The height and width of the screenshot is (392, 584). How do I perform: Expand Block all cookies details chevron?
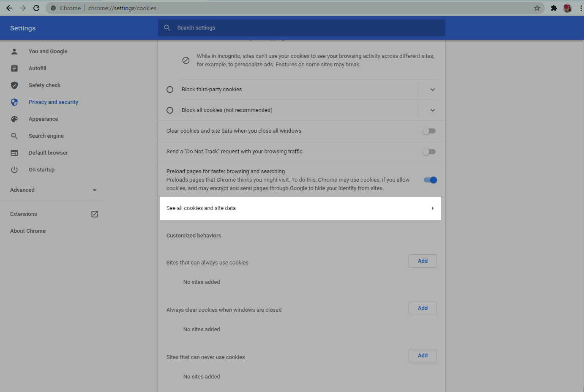(x=432, y=110)
